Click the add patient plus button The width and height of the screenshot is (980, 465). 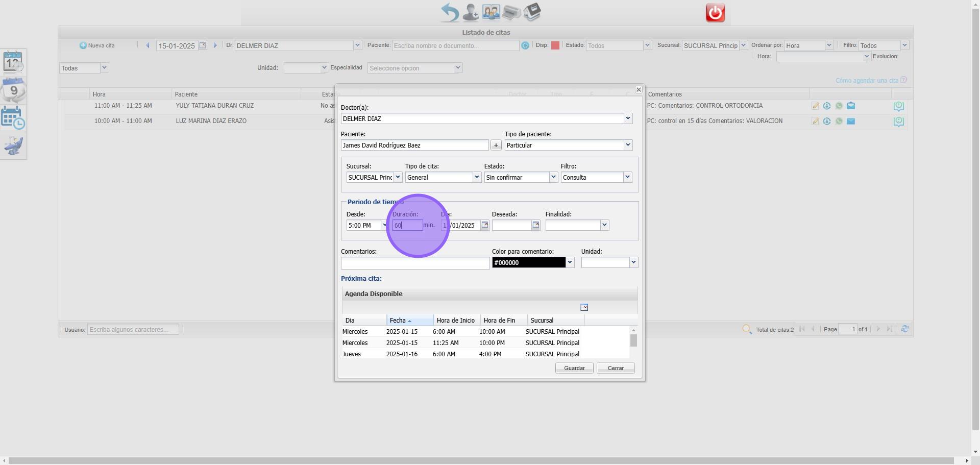coord(496,145)
